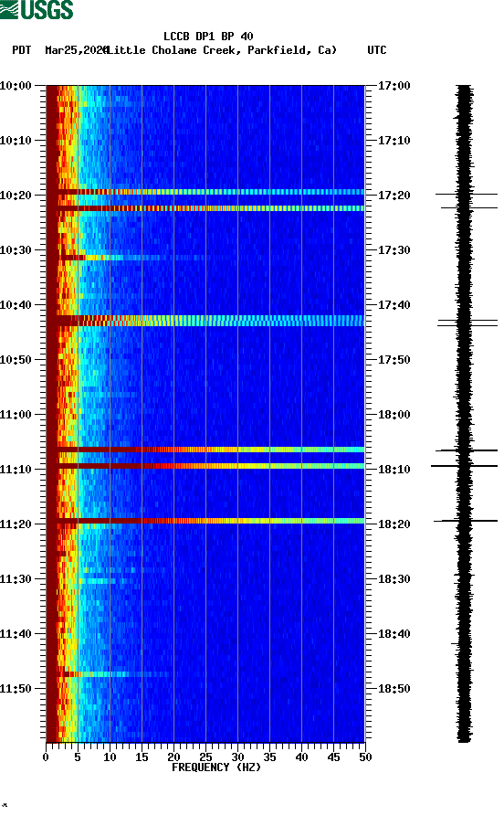The width and height of the screenshot is (504, 815).
Task: Click the '18:50' UTC time label
Action: point(394,689)
